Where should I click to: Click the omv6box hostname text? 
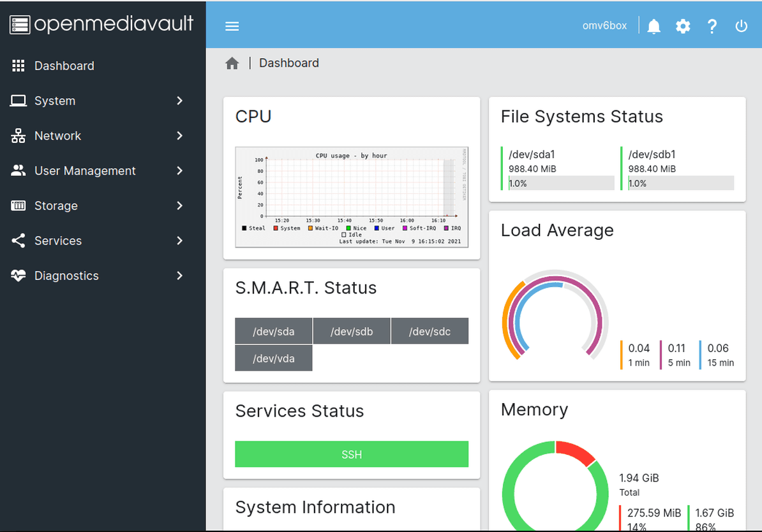tap(604, 26)
